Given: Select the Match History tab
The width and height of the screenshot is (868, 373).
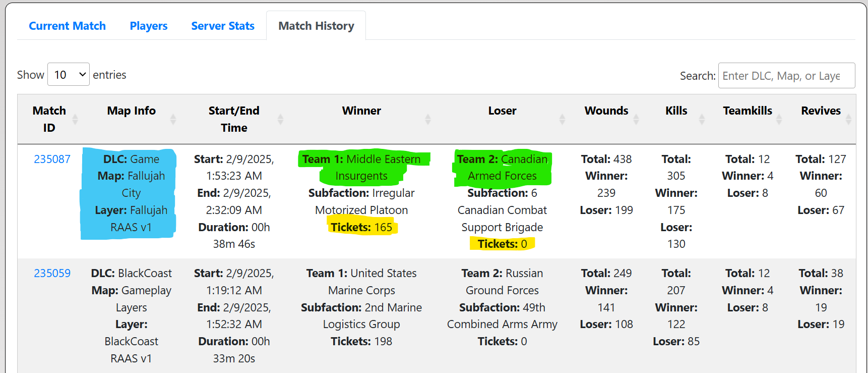Looking at the screenshot, I should (316, 26).
